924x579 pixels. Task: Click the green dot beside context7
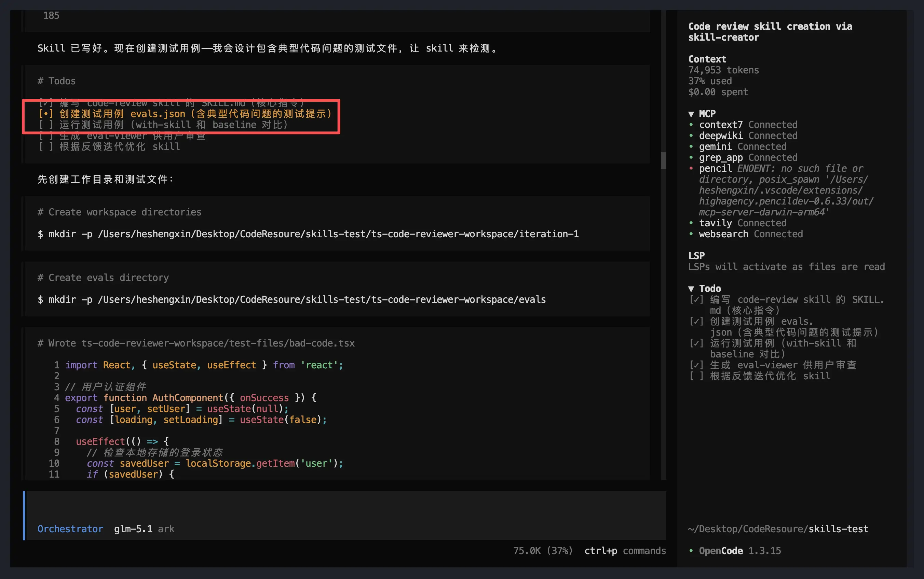691,125
